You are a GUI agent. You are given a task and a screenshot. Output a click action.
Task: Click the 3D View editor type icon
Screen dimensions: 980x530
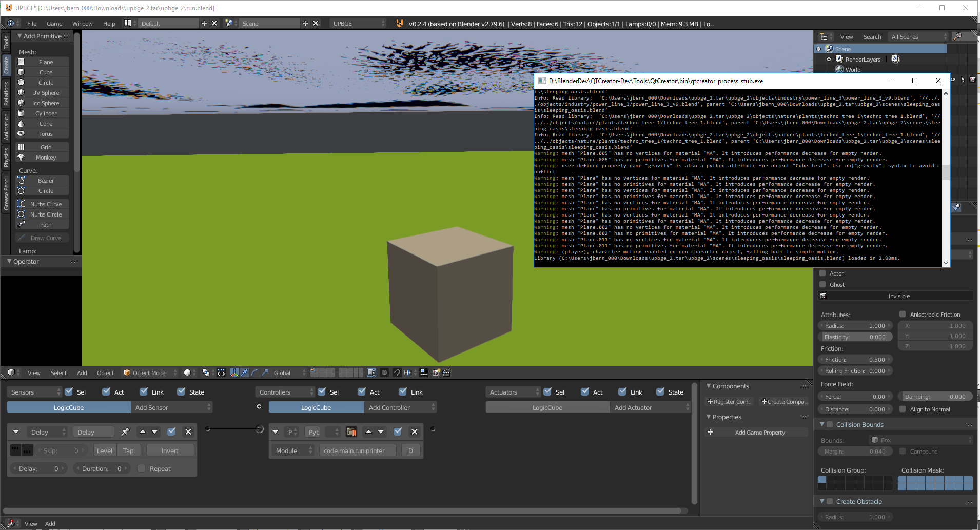point(11,372)
